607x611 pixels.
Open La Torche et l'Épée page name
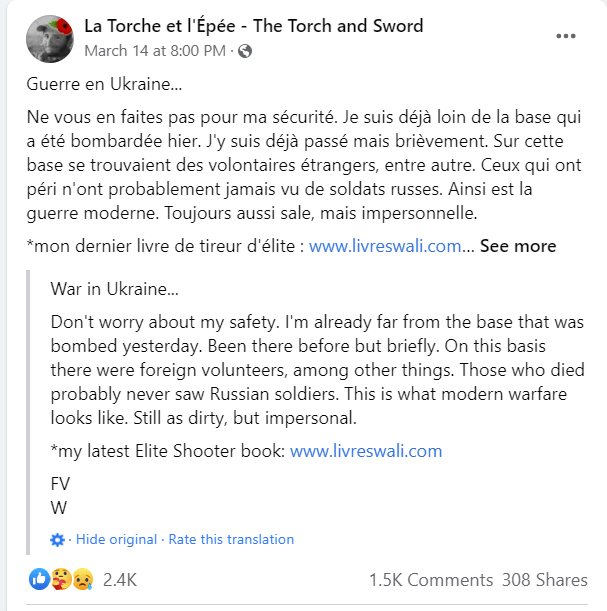(253, 26)
